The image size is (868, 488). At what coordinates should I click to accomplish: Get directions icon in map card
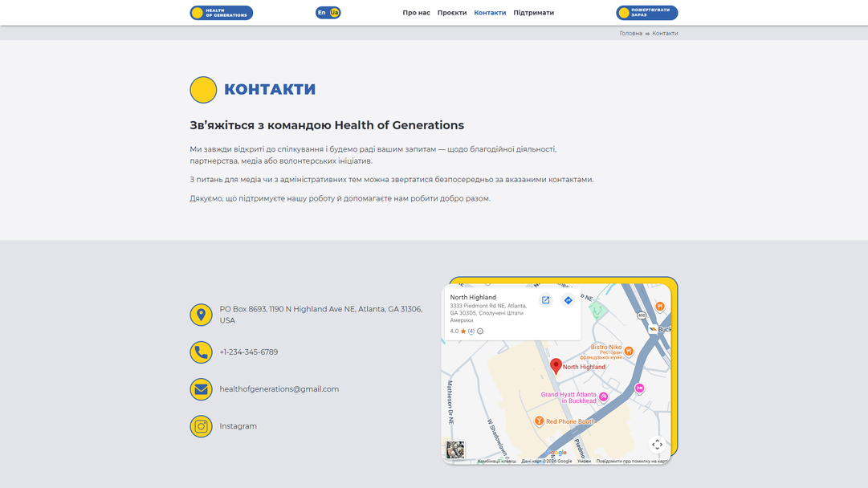click(x=568, y=300)
